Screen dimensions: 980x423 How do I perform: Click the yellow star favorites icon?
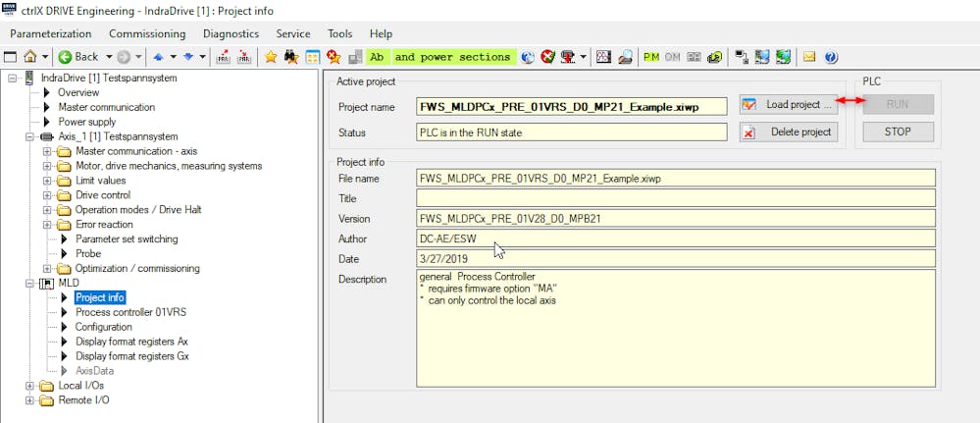pos(271,57)
